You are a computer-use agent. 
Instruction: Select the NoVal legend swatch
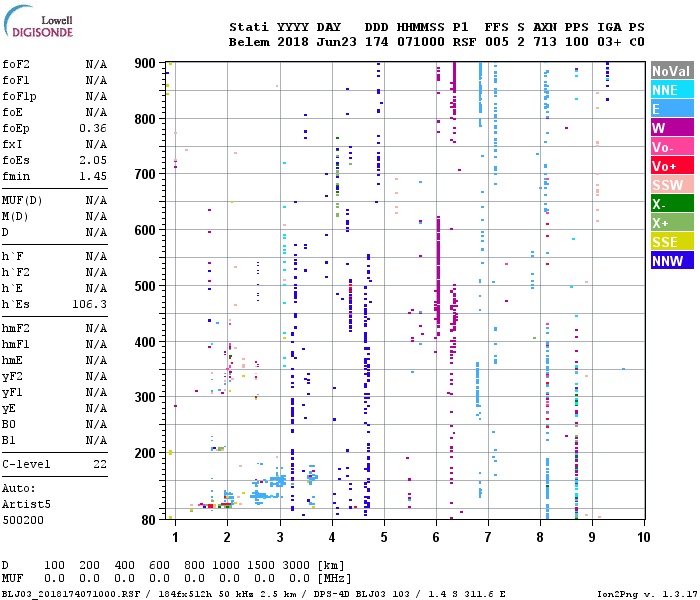click(x=672, y=71)
